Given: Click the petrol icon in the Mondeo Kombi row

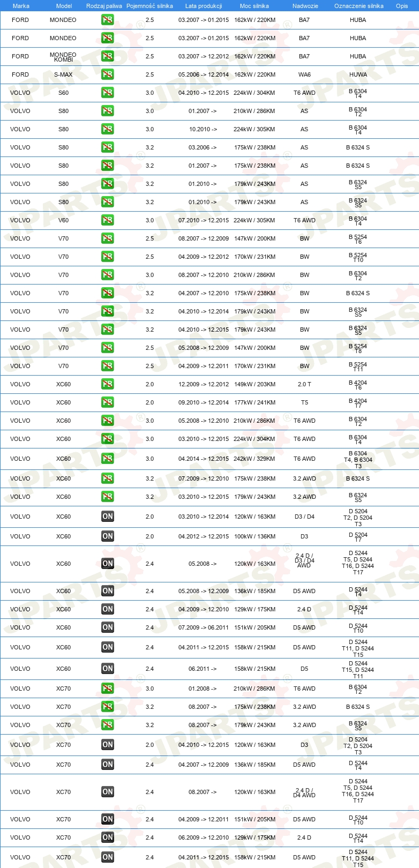Looking at the screenshot, I should point(108,56).
